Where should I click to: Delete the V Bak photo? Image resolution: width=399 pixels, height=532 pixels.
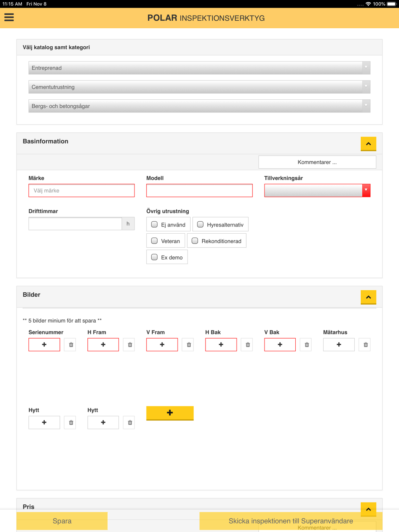[306, 345]
